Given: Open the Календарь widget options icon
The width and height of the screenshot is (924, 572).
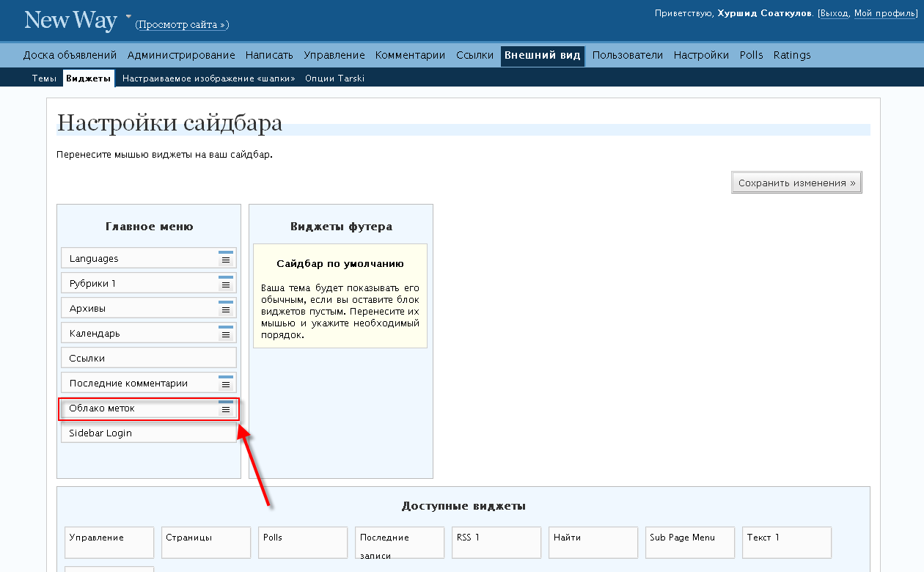Looking at the screenshot, I should click(226, 333).
